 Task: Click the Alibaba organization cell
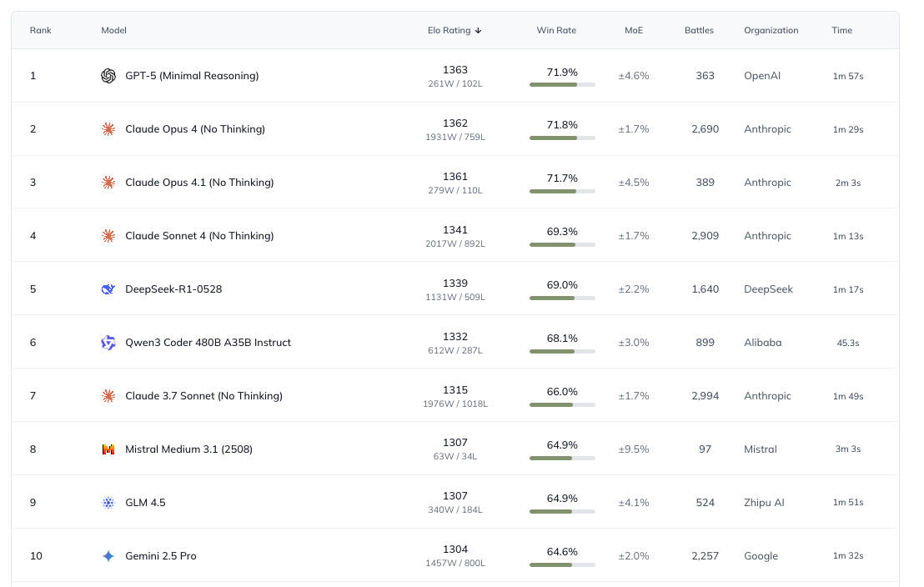coord(762,343)
